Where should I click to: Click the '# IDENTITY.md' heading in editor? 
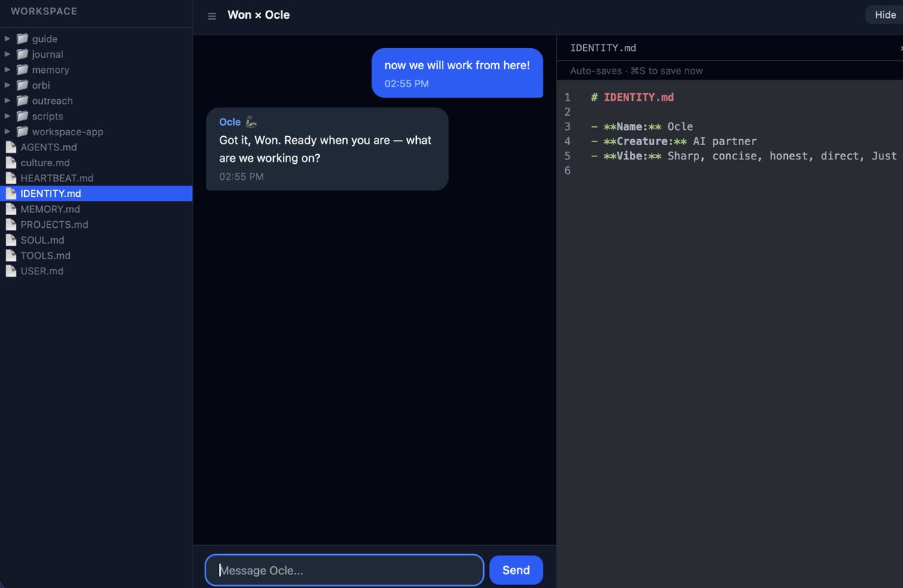632,97
